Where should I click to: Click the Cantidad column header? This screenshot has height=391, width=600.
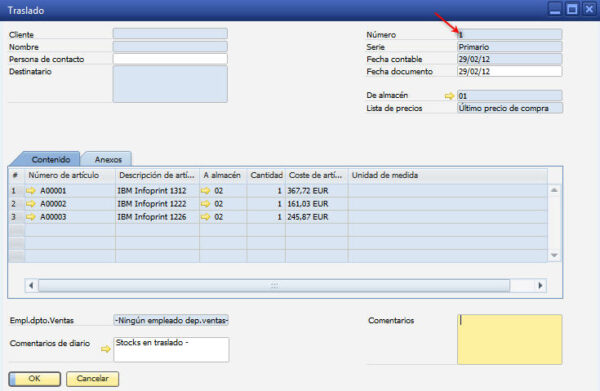point(266,175)
